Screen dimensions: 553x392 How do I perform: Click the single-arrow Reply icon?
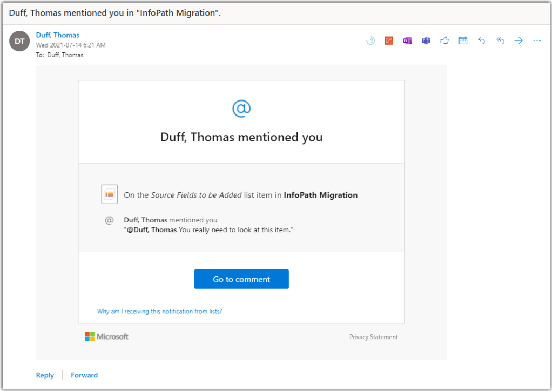coord(482,40)
